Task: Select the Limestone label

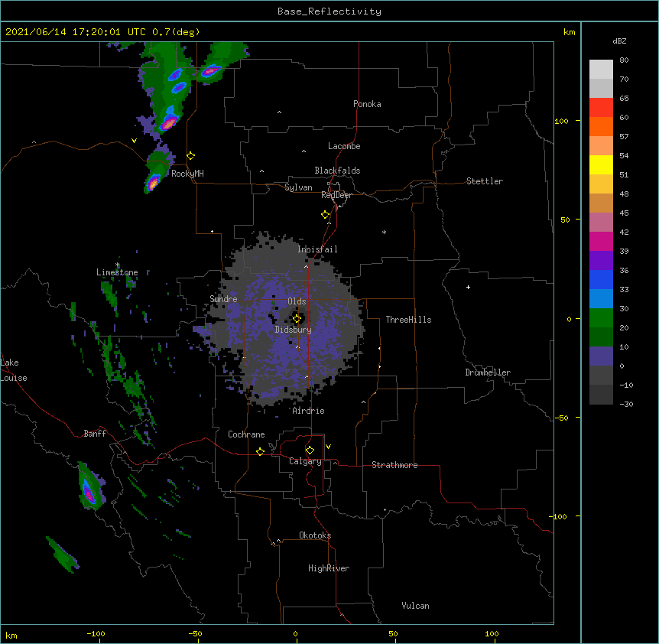Action: (117, 272)
